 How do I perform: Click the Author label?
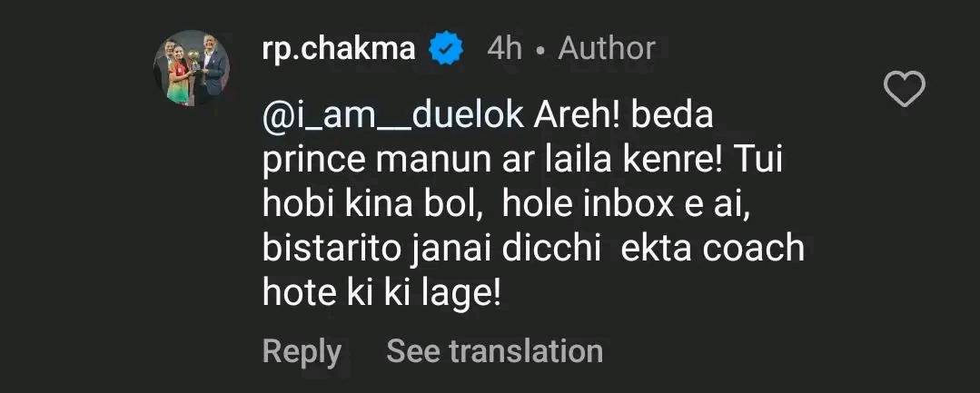point(607,48)
